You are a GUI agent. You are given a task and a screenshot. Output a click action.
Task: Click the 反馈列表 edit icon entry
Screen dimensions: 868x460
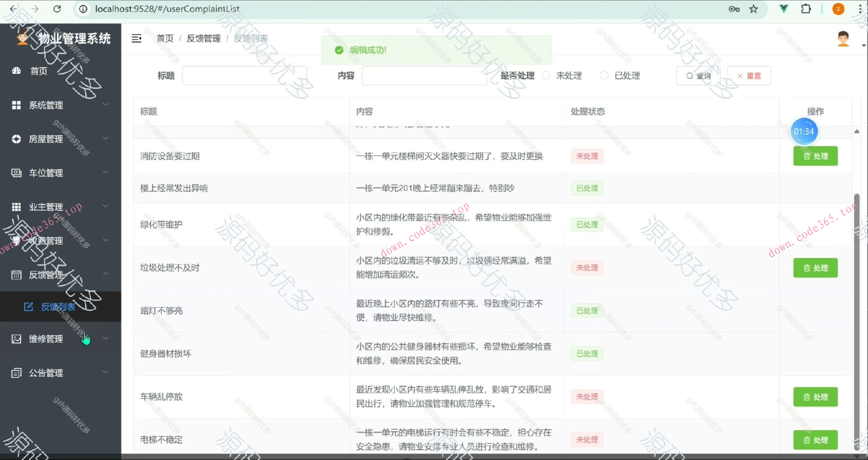coord(28,306)
